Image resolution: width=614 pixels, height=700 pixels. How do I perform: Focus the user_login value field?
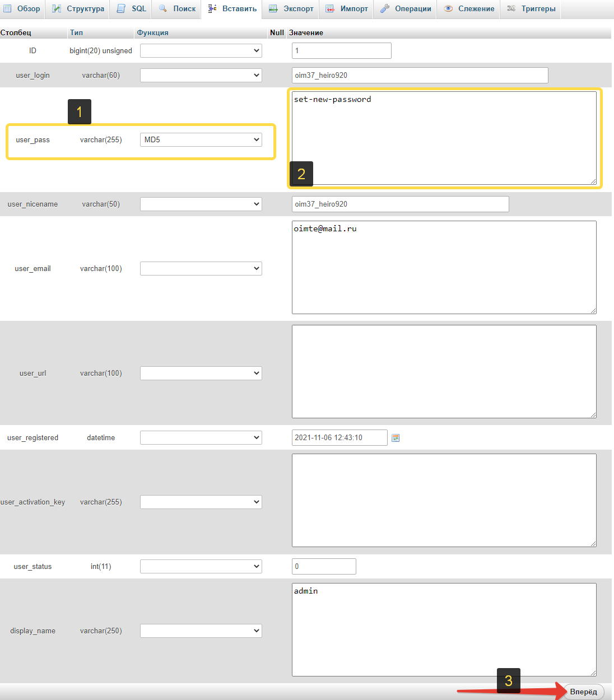[420, 75]
